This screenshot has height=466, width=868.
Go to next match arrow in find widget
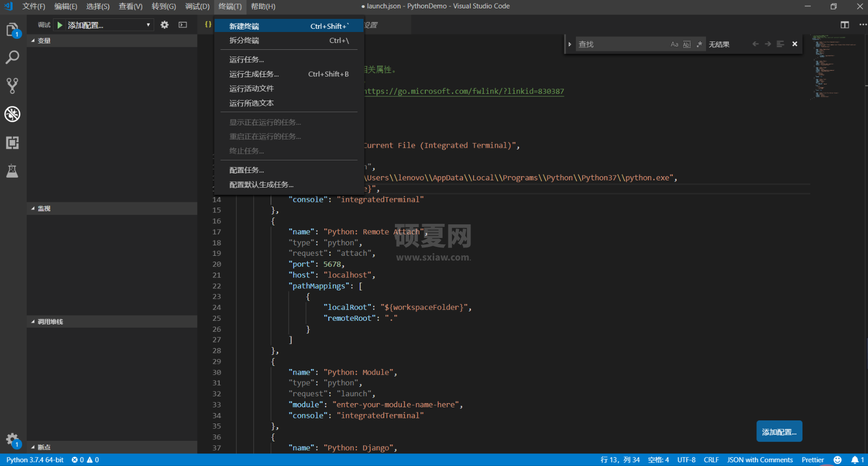tap(768, 44)
